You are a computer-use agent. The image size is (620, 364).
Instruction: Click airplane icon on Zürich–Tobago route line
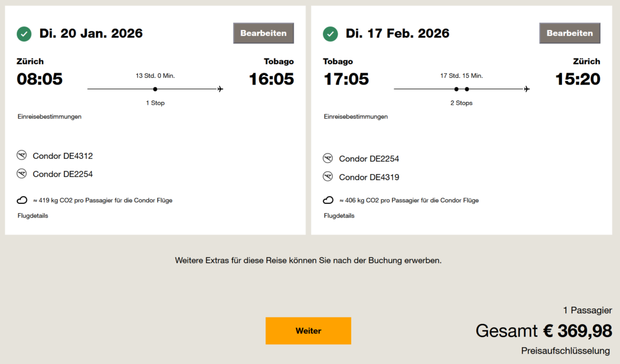pos(220,89)
